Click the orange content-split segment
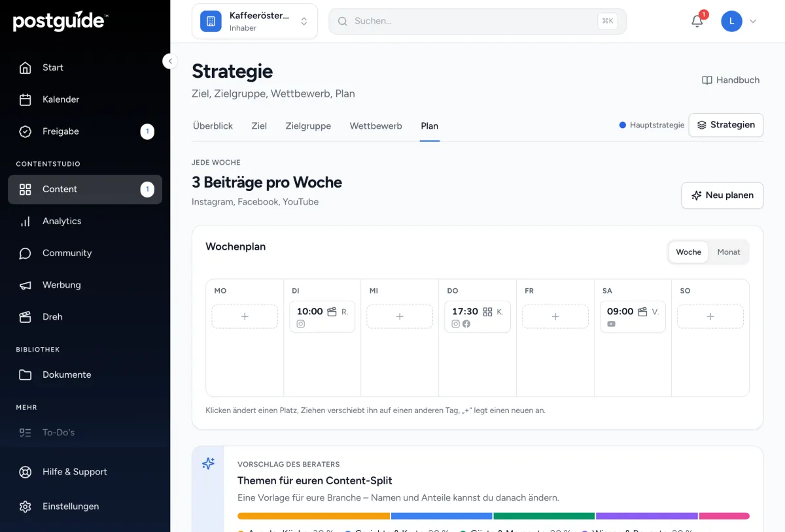Image resolution: width=785 pixels, height=532 pixels. point(313,516)
